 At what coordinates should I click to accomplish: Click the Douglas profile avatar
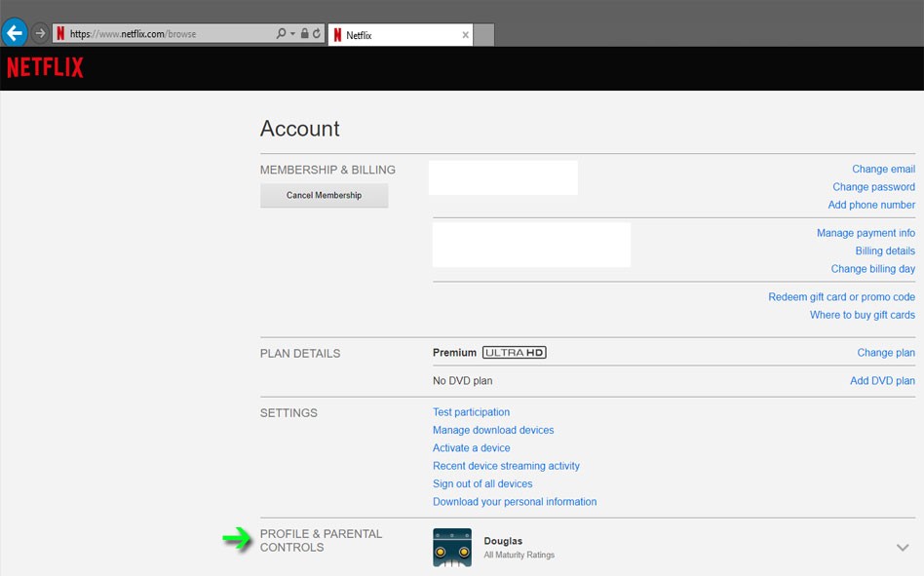(x=452, y=547)
